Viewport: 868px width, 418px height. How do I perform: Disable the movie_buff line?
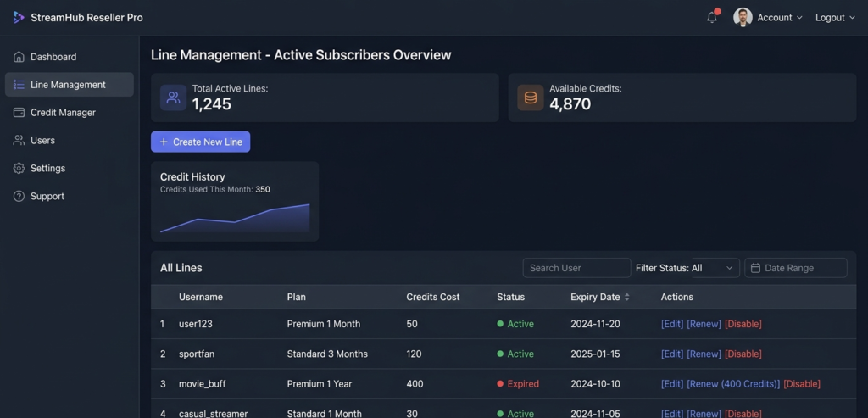pyautogui.click(x=802, y=384)
